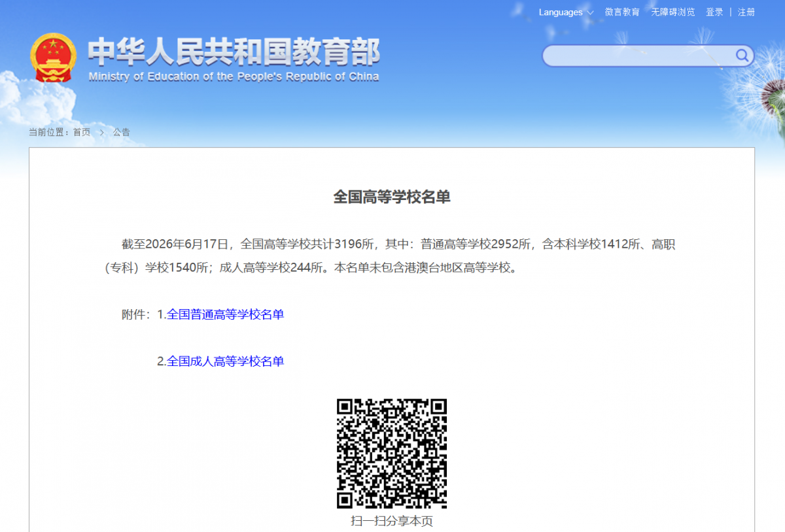Click the 中华人民共和国教育部 site title
Screen dimensions: 785x532
click(x=234, y=52)
